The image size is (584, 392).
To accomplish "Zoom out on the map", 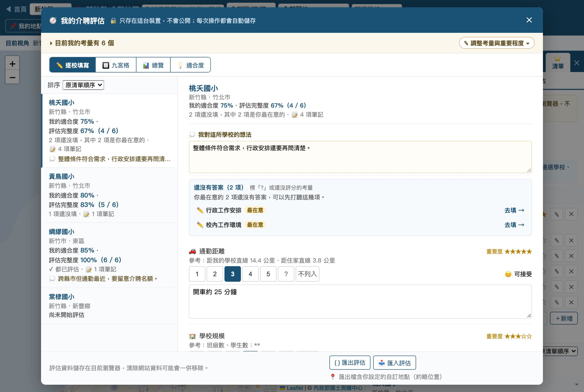I will pos(12,77).
